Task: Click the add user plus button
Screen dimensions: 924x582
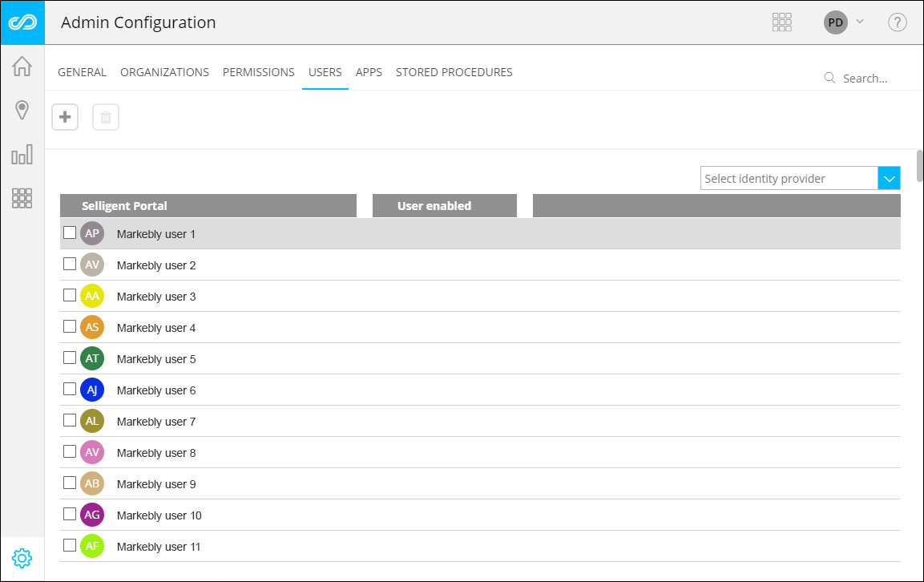Action: 65,116
